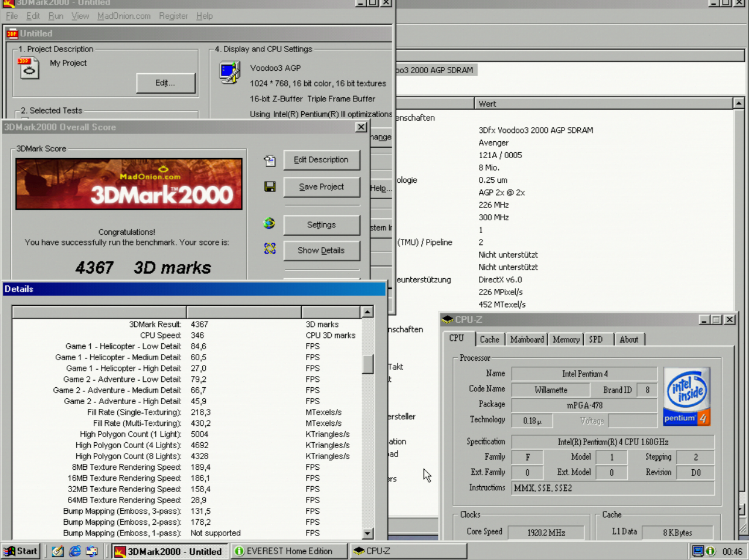Click the EVEREST info icon in system tray
Image resolution: width=749 pixels, height=560 pixels.
(711, 551)
